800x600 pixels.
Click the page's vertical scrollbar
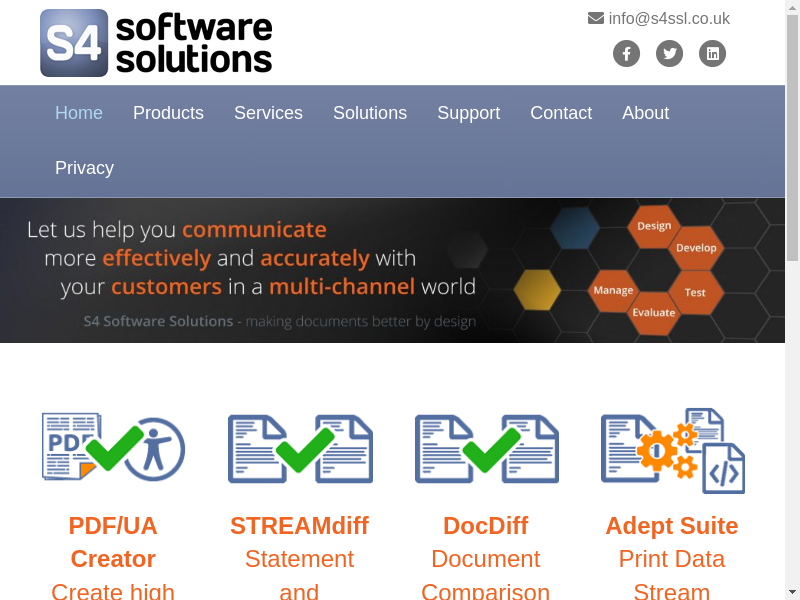click(x=792, y=300)
